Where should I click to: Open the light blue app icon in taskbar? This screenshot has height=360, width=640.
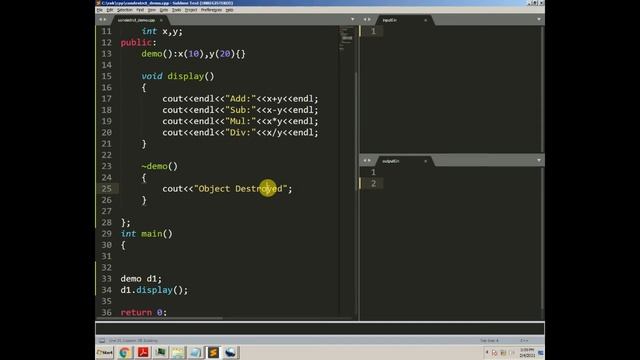coord(196,353)
